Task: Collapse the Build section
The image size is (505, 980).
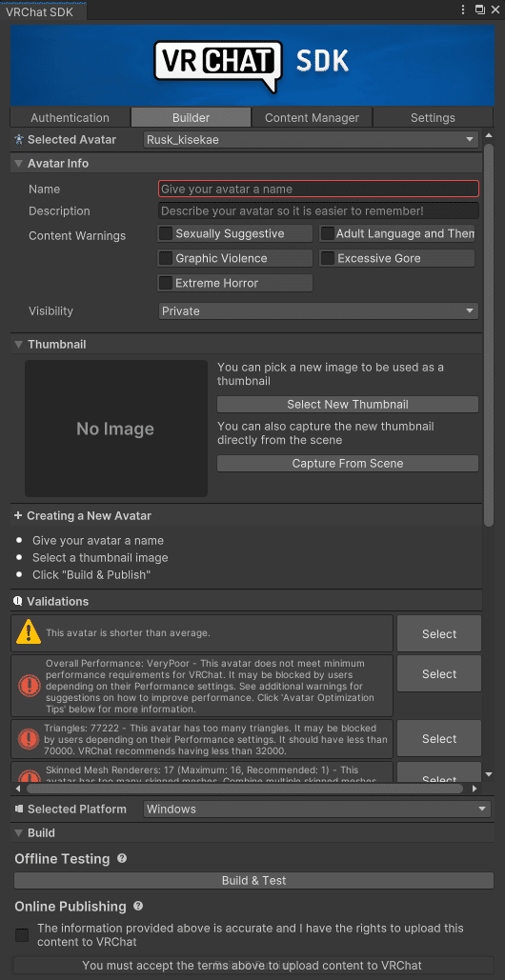Action: [19, 833]
